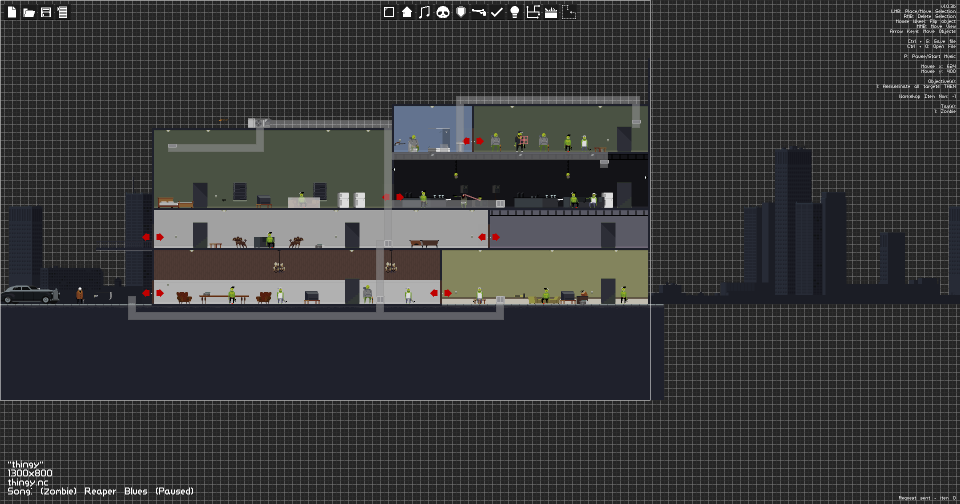960x504 pixels.
Task: Open the music note song selector
Action: 424,12
